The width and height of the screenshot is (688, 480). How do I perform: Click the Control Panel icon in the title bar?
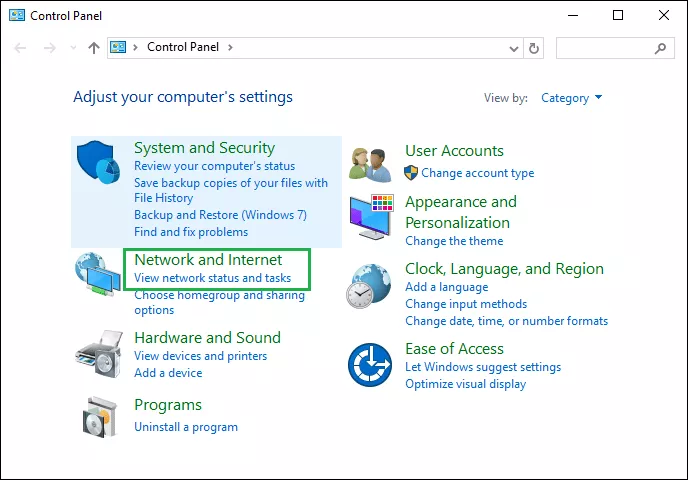point(17,15)
